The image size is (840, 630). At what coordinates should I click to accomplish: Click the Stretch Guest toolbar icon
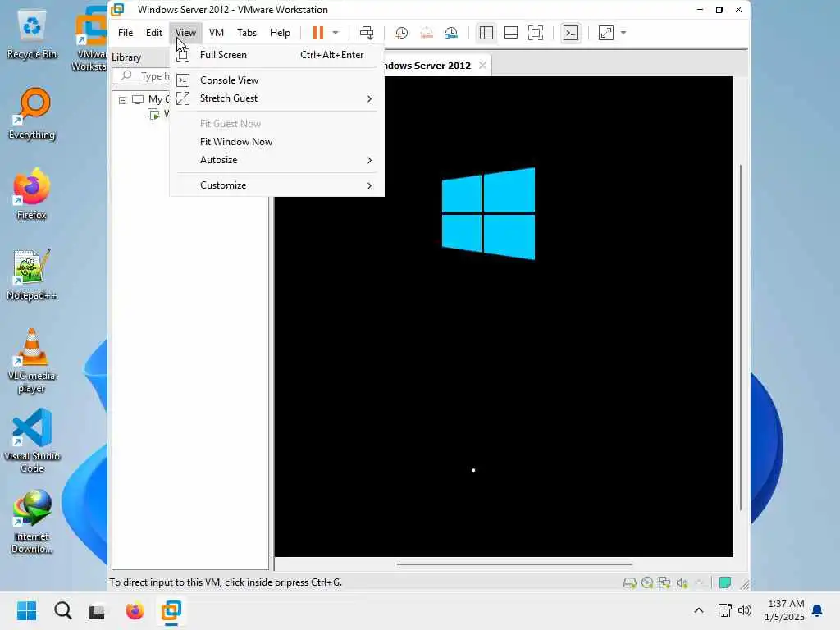(606, 33)
